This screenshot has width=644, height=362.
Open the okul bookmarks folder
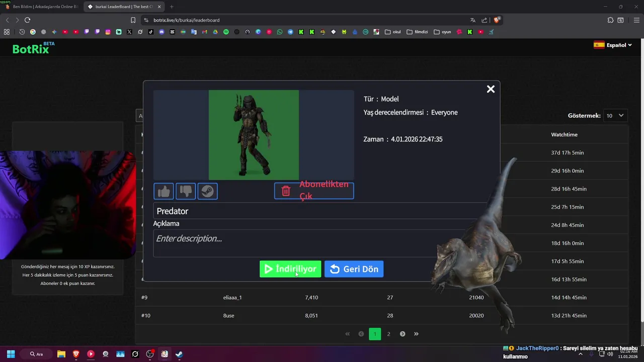[x=393, y=32]
